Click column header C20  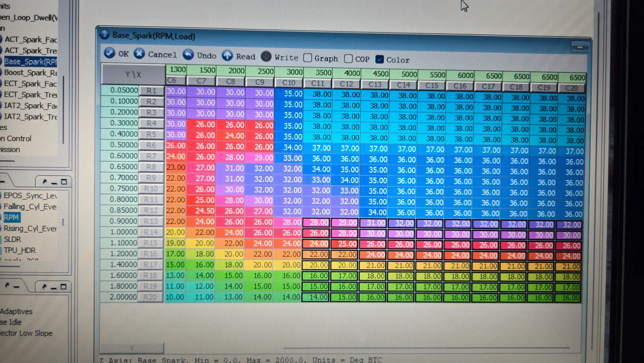(x=571, y=88)
